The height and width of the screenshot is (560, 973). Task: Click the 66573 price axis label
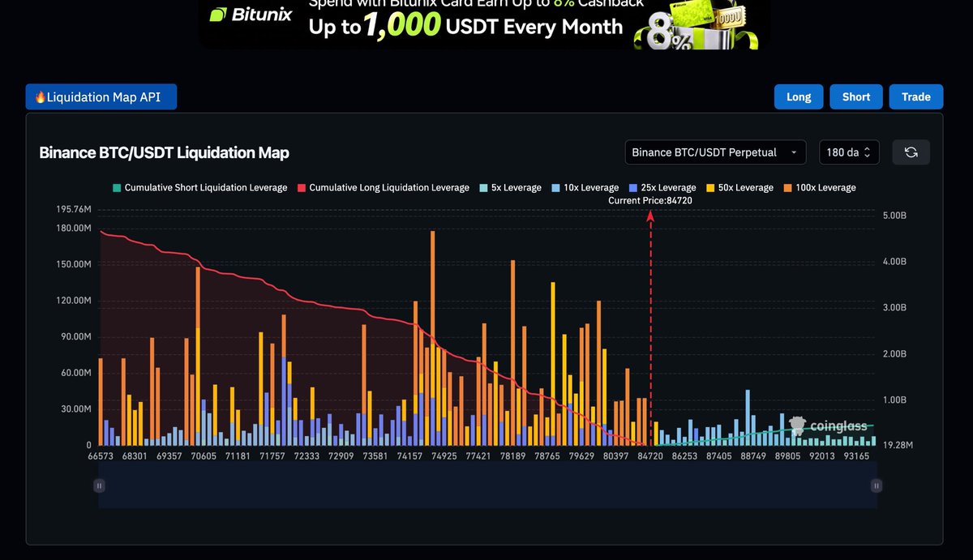pos(101,457)
